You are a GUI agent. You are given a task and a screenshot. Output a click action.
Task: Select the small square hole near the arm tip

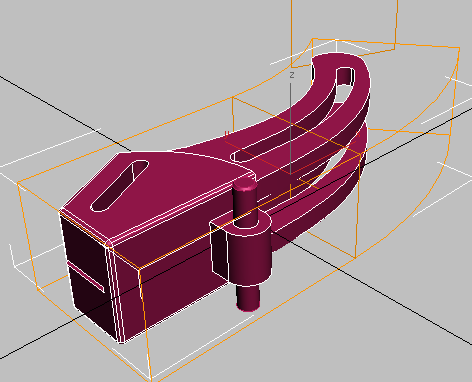click(346, 76)
